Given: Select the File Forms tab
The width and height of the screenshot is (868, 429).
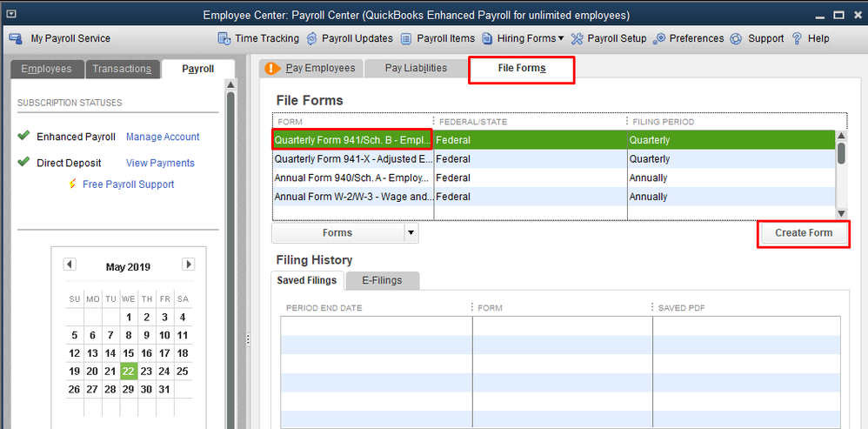Looking at the screenshot, I should [522, 69].
